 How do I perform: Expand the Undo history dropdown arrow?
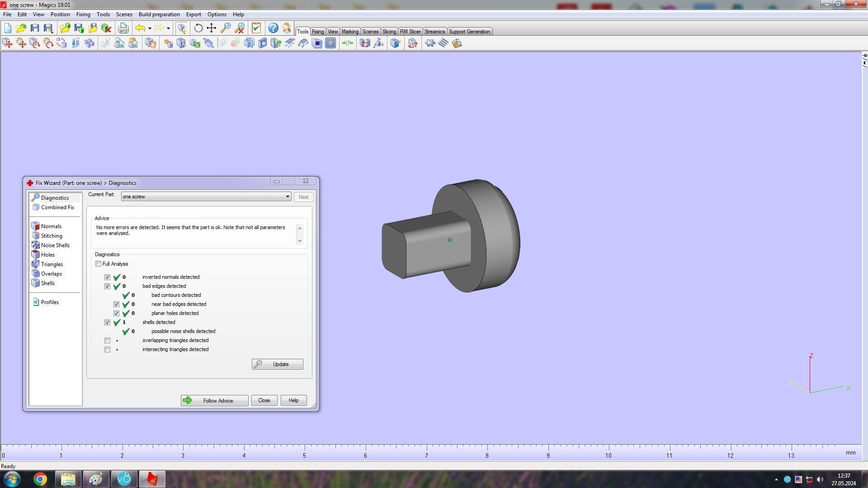coord(150,28)
